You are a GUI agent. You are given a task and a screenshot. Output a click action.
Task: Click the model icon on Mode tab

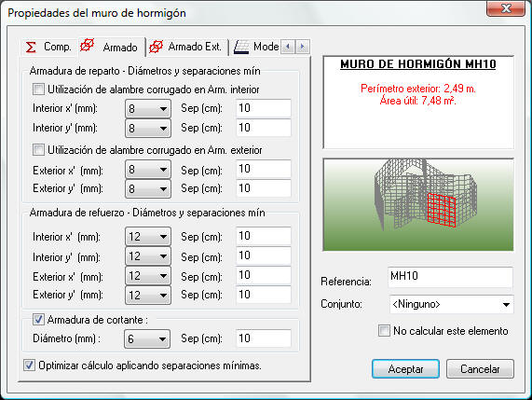click(241, 47)
